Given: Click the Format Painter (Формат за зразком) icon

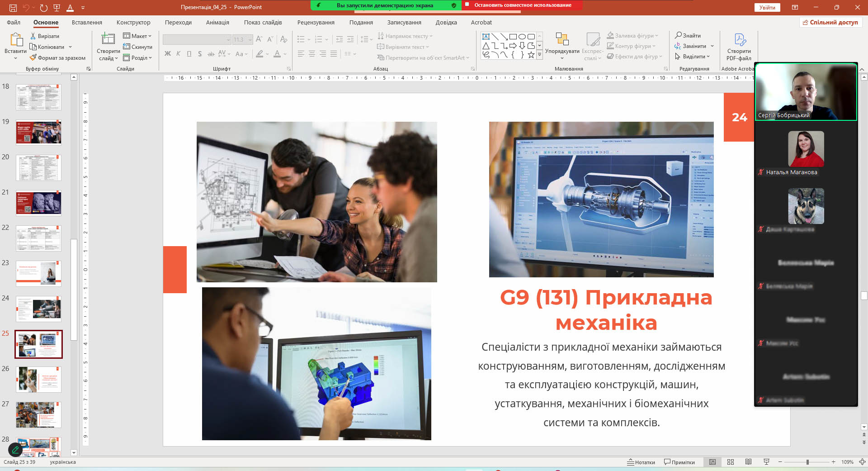Looking at the screenshot, I should [33, 58].
